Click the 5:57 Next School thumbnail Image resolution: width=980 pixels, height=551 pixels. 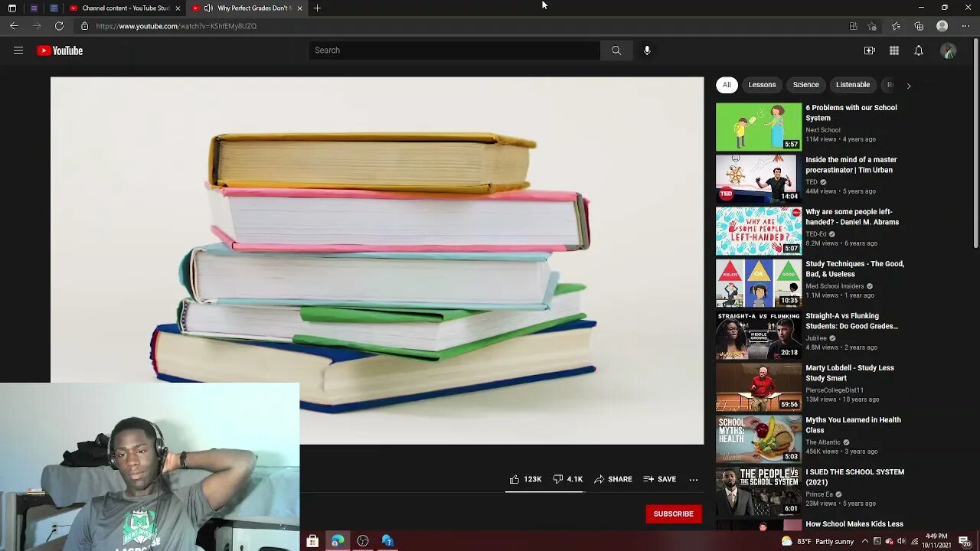coord(759,127)
